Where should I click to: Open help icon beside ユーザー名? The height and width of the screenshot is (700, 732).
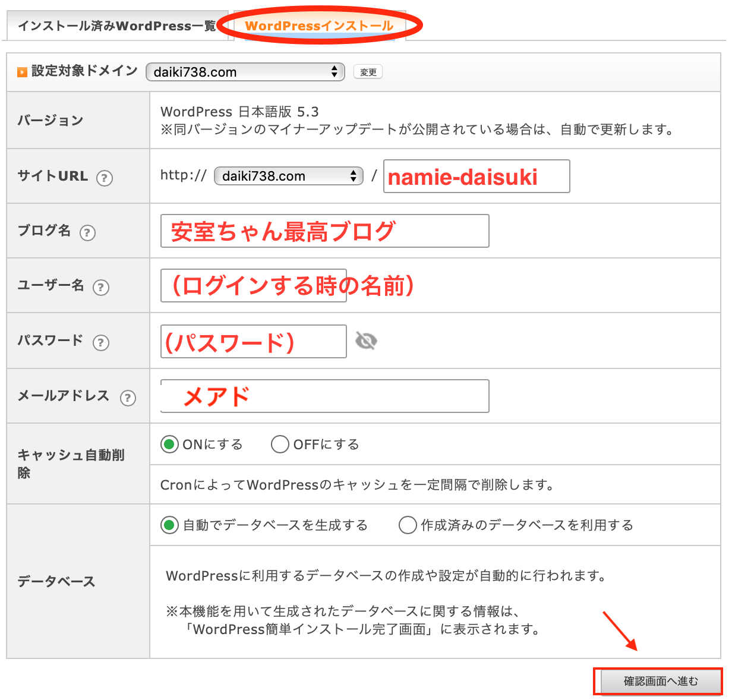(101, 288)
